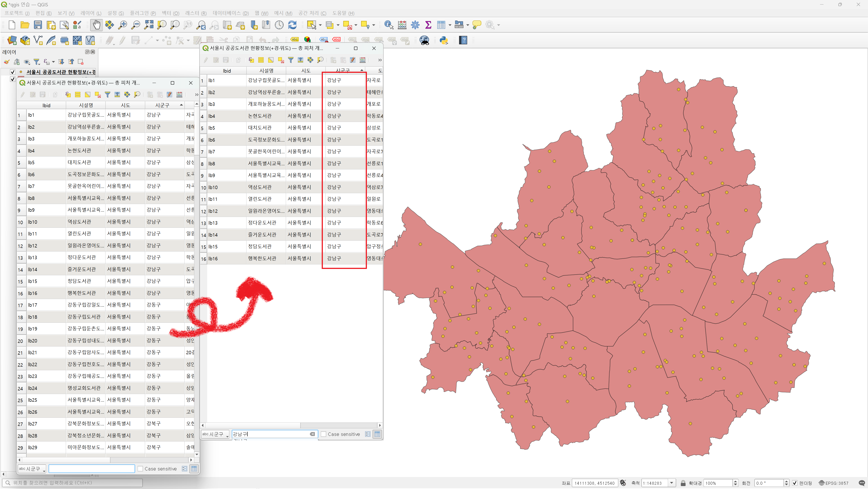Click the 시설명 column header

[266, 71]
